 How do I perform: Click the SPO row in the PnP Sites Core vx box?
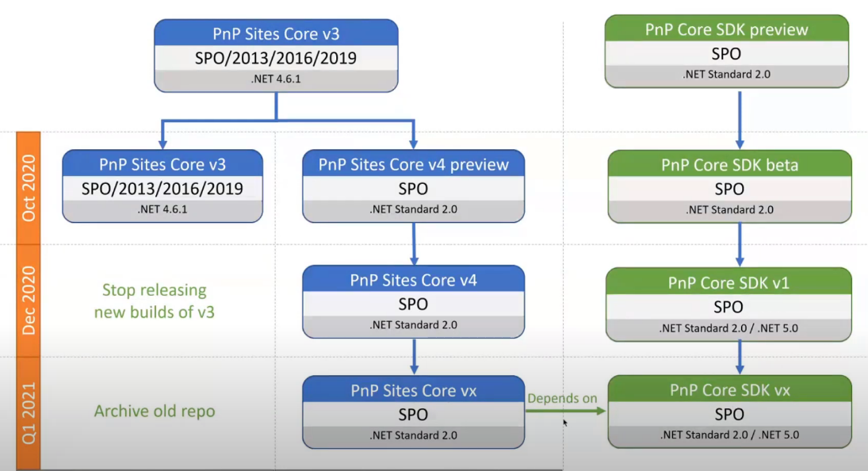pyautogui.click(x=413, y=414)
